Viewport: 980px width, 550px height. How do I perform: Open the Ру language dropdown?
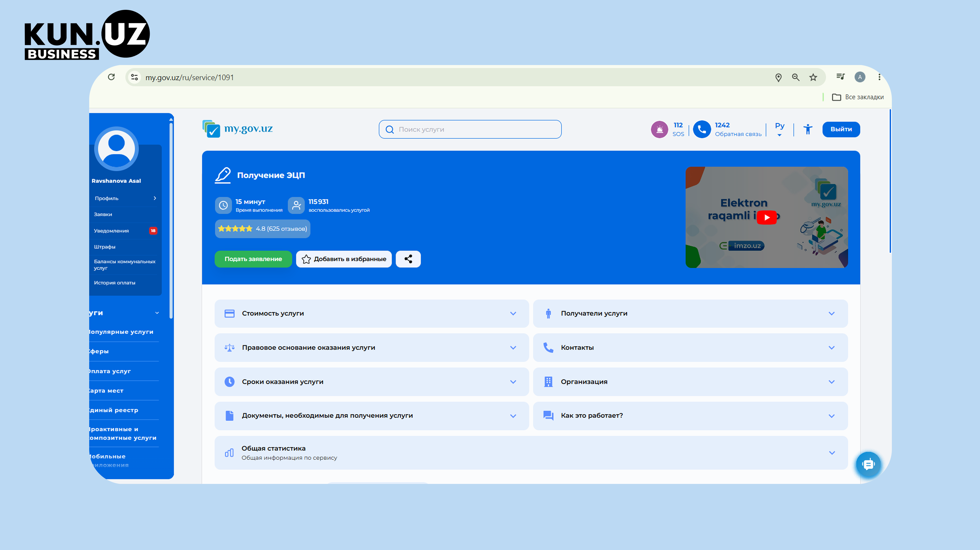780,129
